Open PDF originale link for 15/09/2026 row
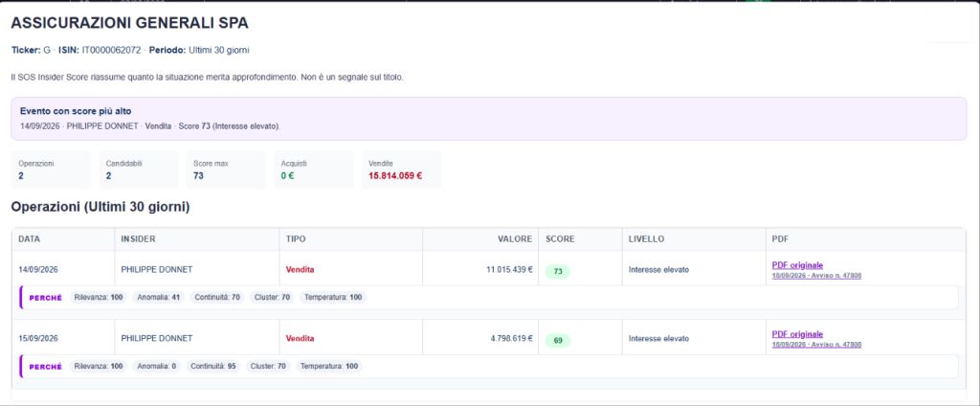This screenshot has width=980, height=406. pos(797,334)
